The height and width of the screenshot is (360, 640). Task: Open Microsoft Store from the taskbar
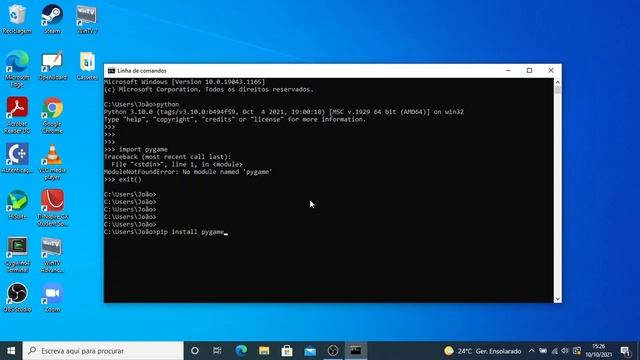point(287,351)
